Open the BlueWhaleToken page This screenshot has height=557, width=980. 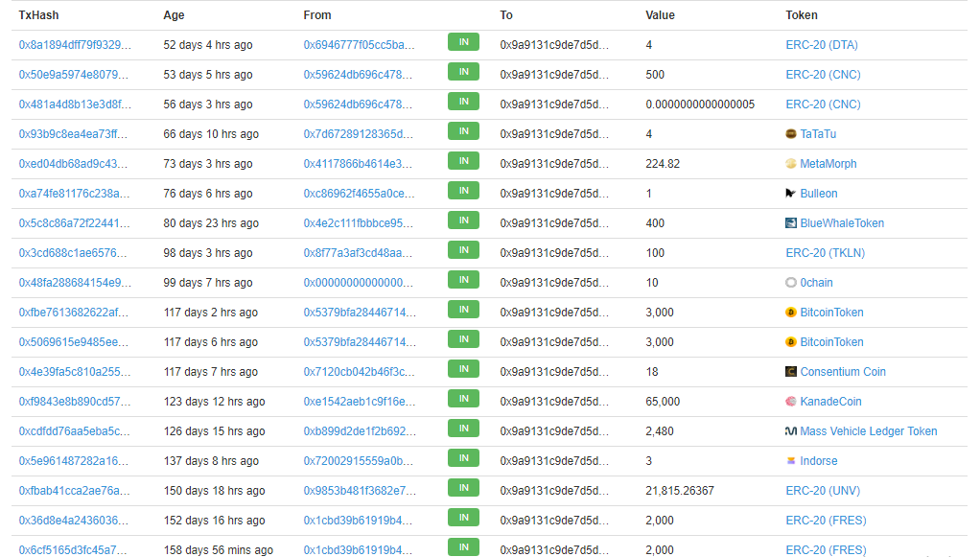[x=842, y=223]
